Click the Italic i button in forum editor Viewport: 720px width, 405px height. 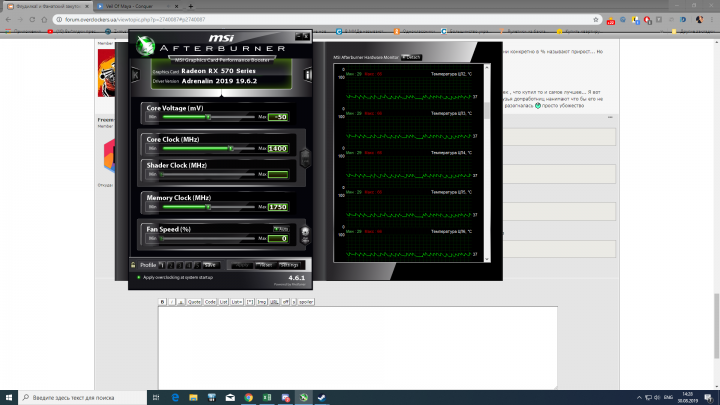[172, 302]
